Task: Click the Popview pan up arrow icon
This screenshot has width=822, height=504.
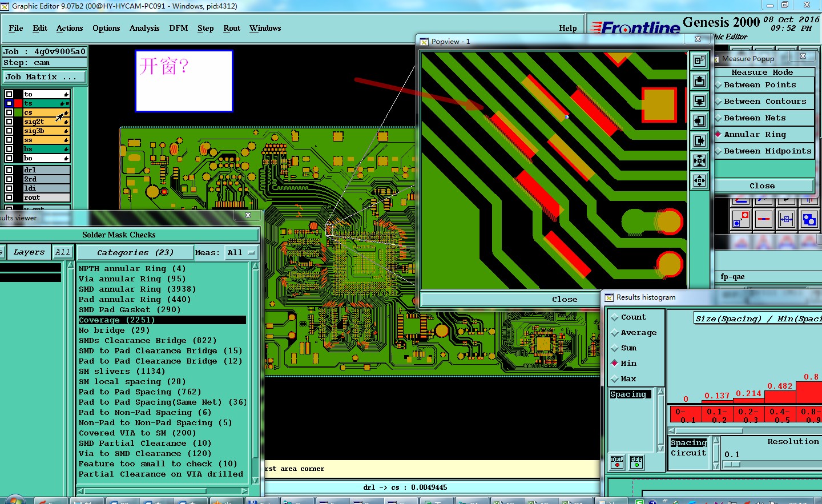Action: tap(699, 80)
